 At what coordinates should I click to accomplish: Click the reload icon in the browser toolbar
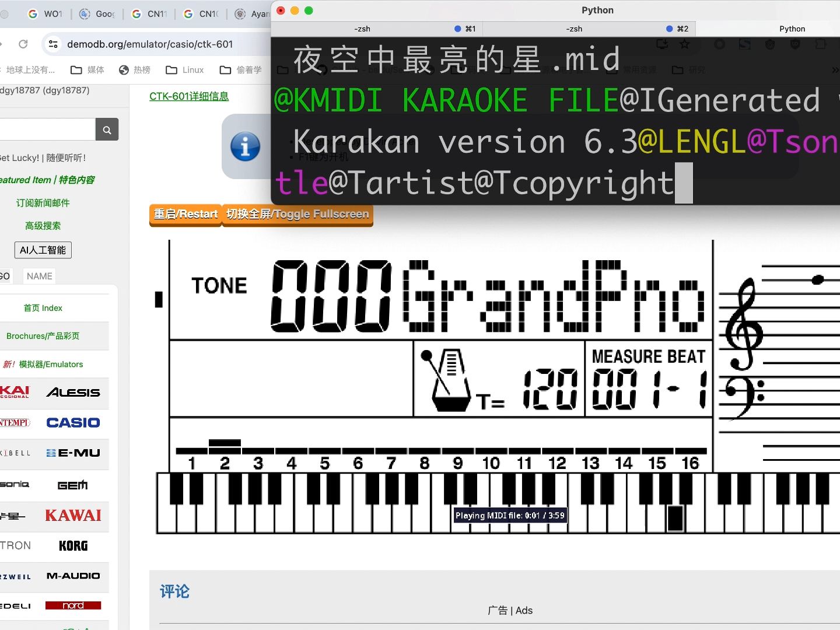pyautogui.click(x=23, y=44)
